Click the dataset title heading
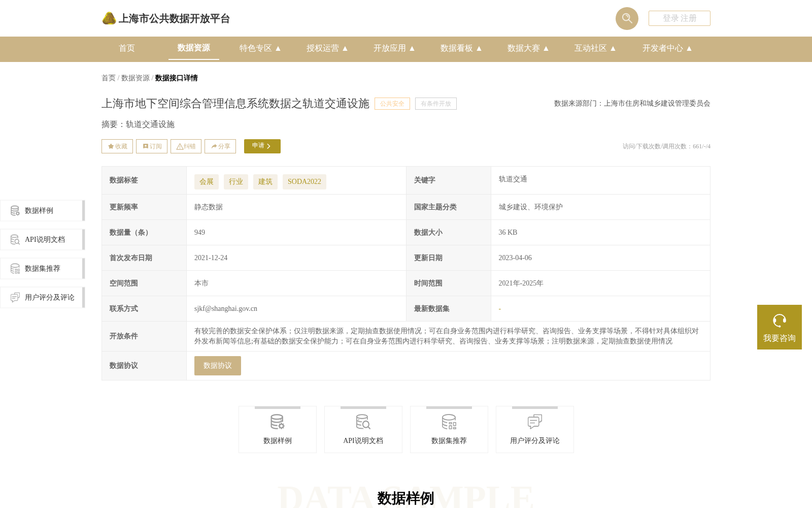 (235, 104)
